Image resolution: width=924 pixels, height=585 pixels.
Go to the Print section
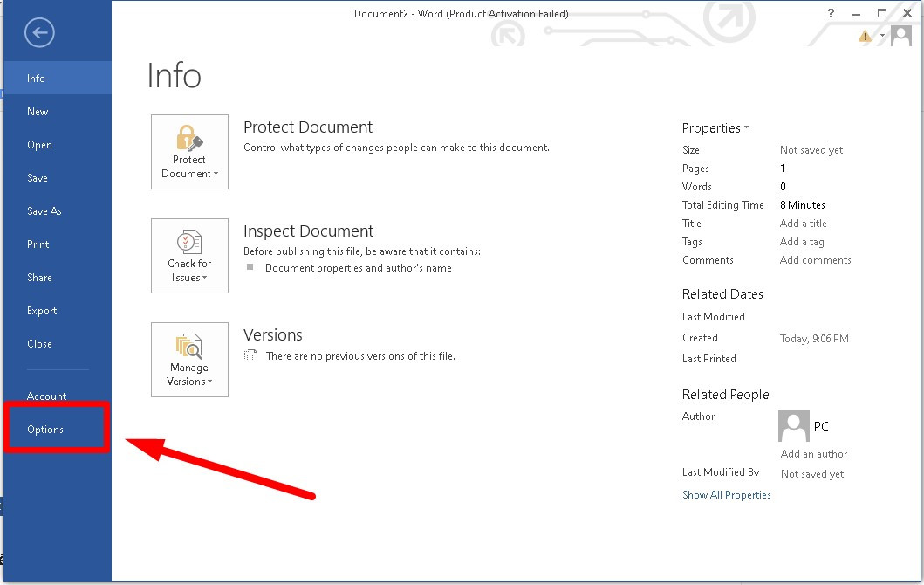coord(38,244)
